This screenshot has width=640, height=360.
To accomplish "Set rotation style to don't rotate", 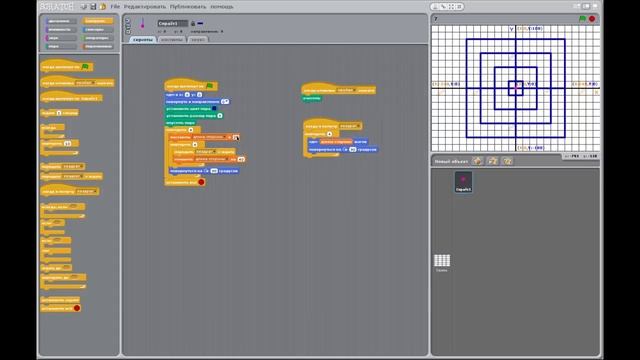I will pyautogui.click(x=128, y=32).
